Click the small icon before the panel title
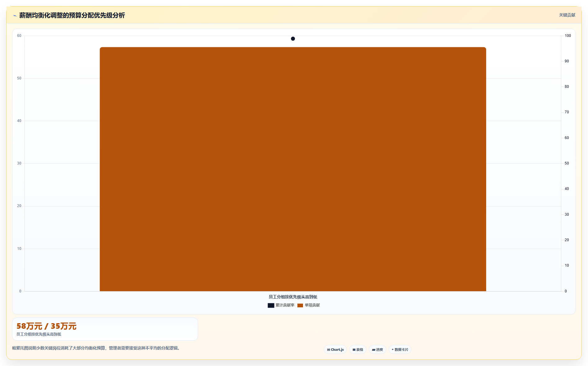The image size is (588, 366). coord(15,16)
